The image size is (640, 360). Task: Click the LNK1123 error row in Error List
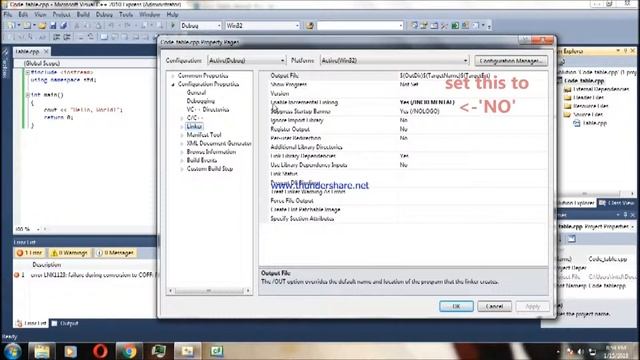click(x=85, y=275)
